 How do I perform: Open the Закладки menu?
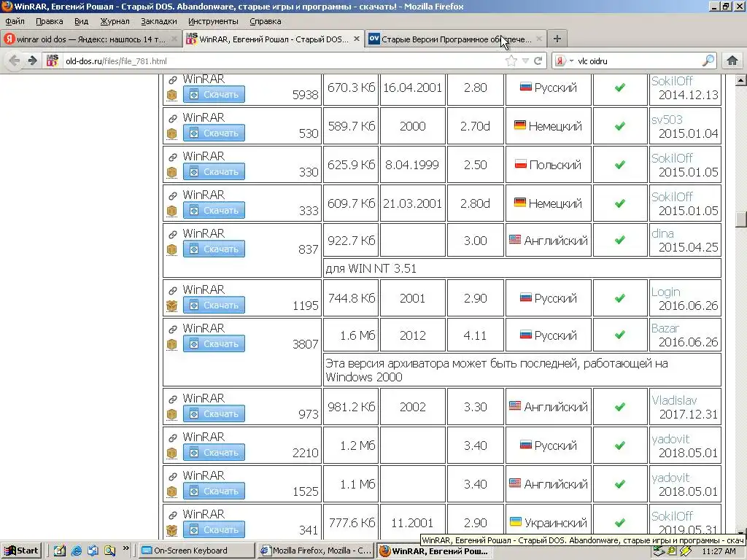[x=158, y=21]
